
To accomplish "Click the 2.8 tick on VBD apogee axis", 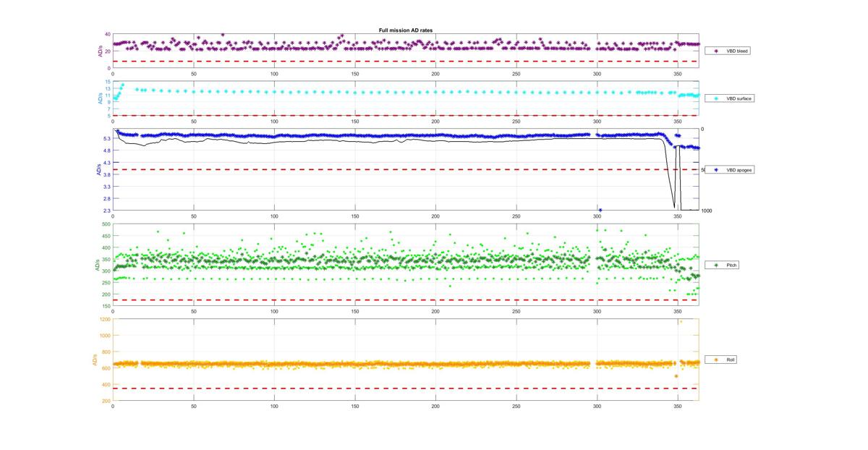I will pyautogui.click(x=106, y=198).
